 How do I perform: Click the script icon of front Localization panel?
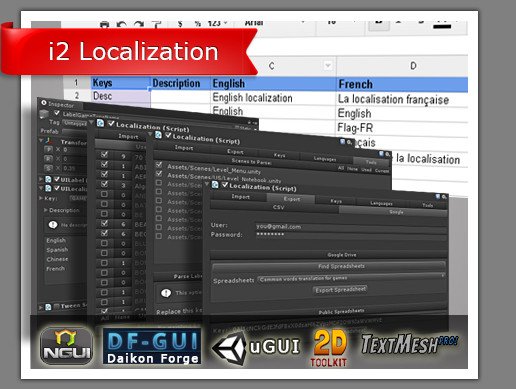(x=215, y=184)
